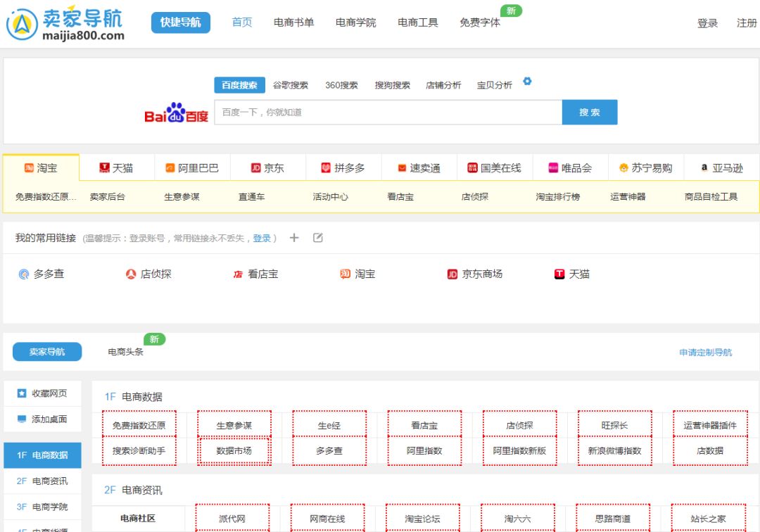Click the 登录 link in common links hint

(262, 238)
